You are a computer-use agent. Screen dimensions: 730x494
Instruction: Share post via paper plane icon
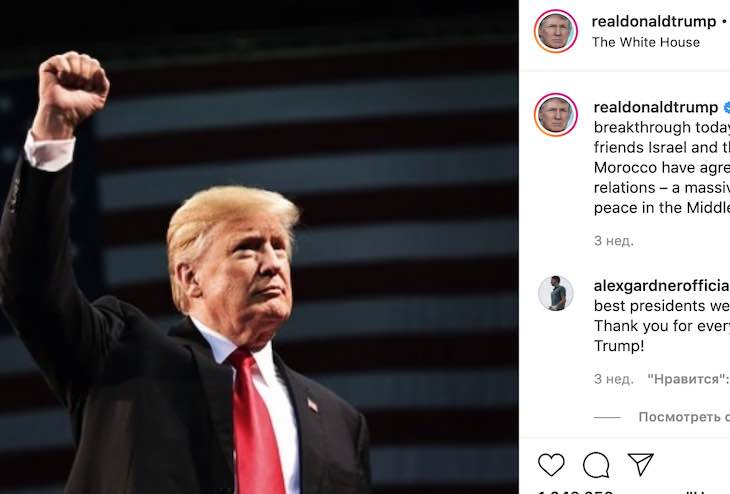(640, 464)
